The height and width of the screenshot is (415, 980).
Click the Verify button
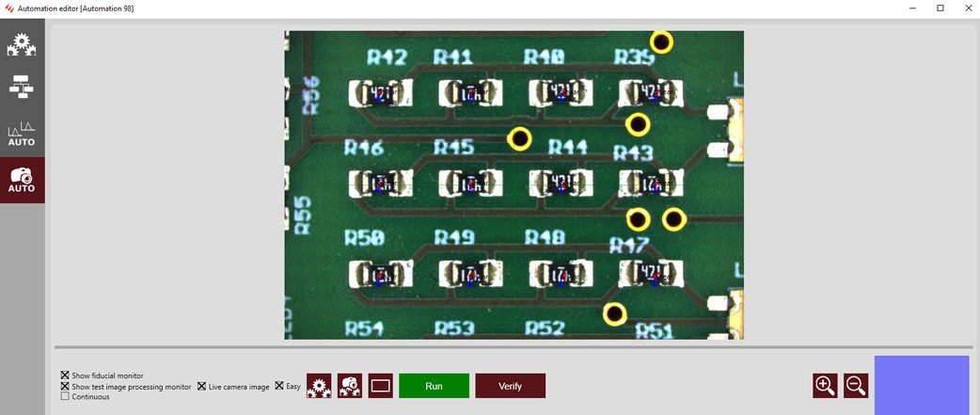pos(510,386)
